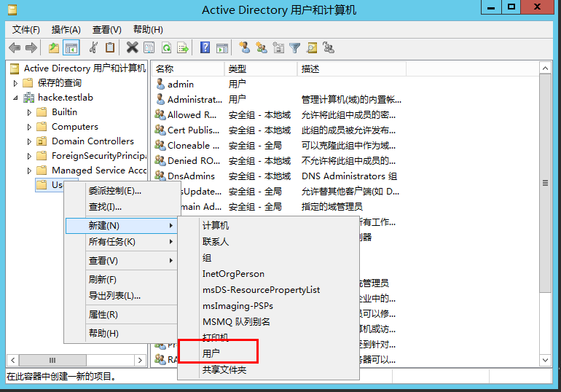Select 导出列表(L)... in context menu

[x=121, y=295]
